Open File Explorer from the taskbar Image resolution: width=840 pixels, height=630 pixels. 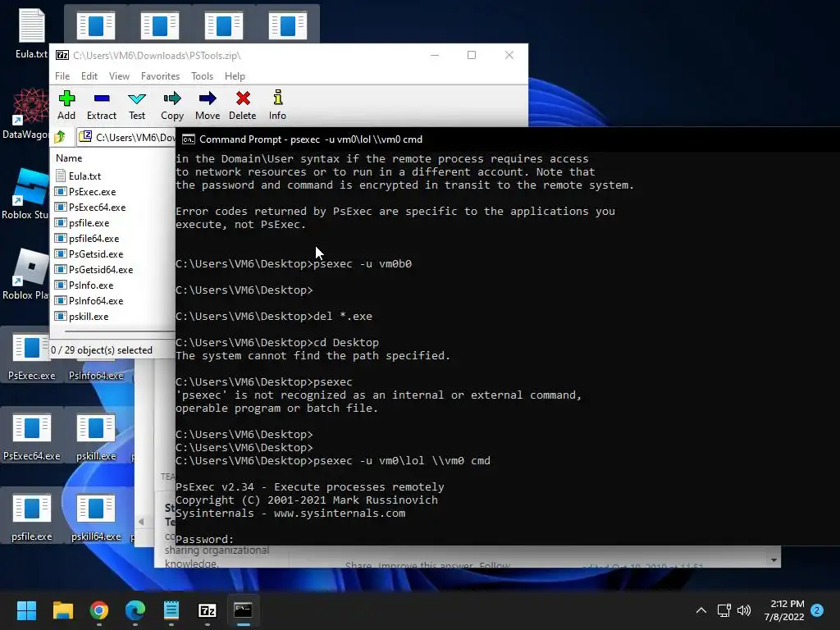click(x=62, y=610)
